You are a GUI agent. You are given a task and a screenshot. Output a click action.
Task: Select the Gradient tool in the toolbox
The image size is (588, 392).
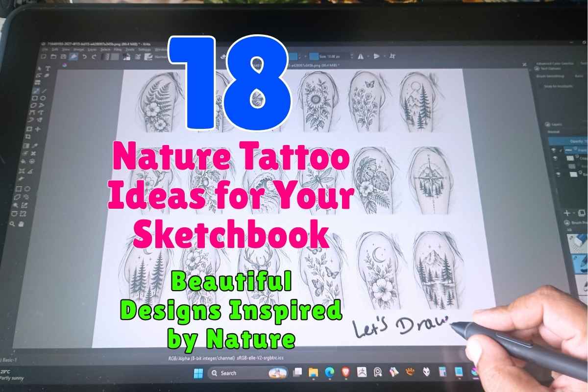click(26, 146)
